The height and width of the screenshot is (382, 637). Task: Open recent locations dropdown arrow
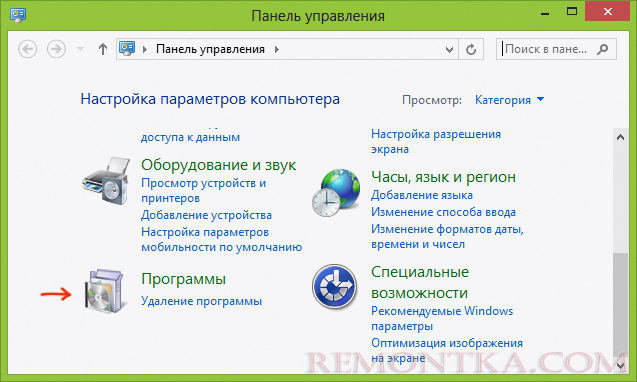point(80,50)
